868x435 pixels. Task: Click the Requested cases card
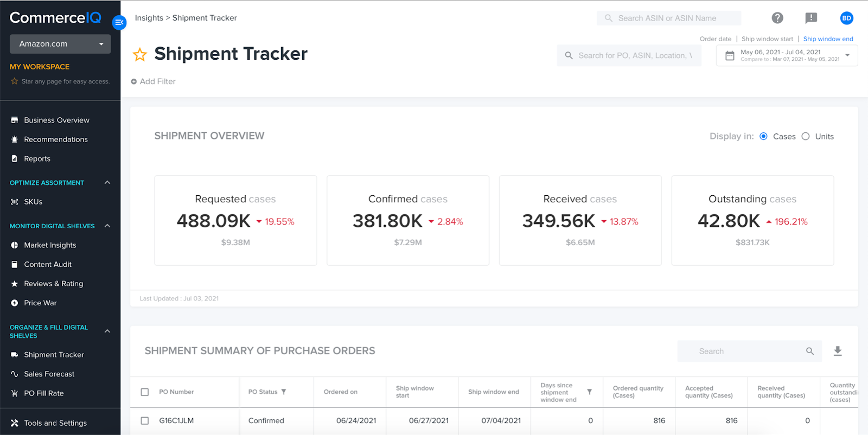(235, 220)
